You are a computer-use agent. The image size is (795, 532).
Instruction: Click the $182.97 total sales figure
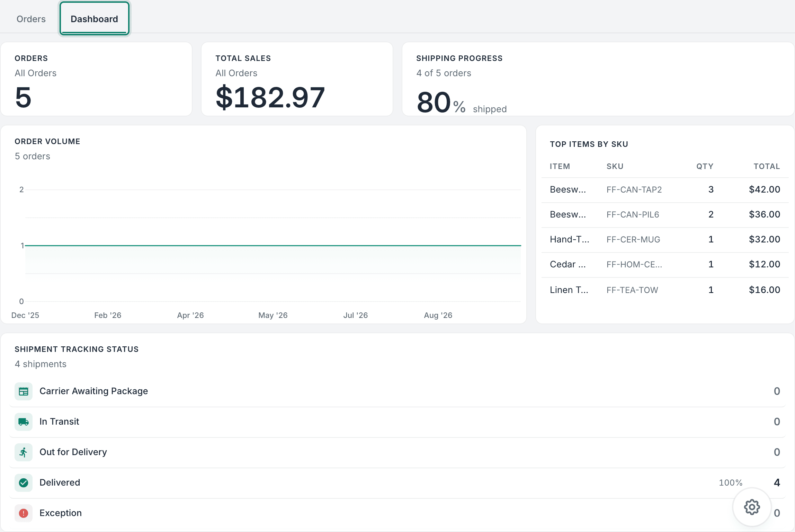point(270,97)
